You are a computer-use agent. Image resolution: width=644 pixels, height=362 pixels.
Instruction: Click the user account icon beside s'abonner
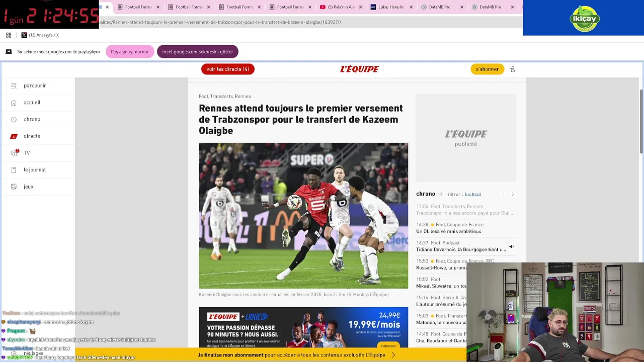pyautogui.click(x=512, y=69)
